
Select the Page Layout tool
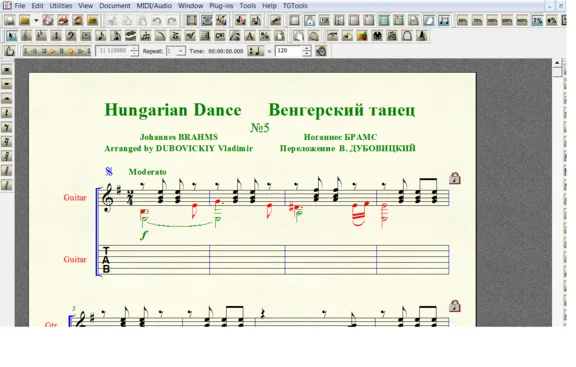280,36
